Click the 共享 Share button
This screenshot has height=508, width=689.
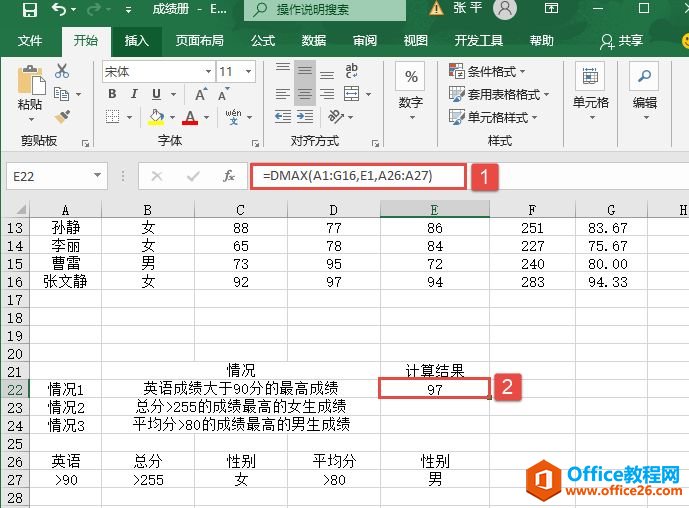pyautogui.click(x=621, y=41)
